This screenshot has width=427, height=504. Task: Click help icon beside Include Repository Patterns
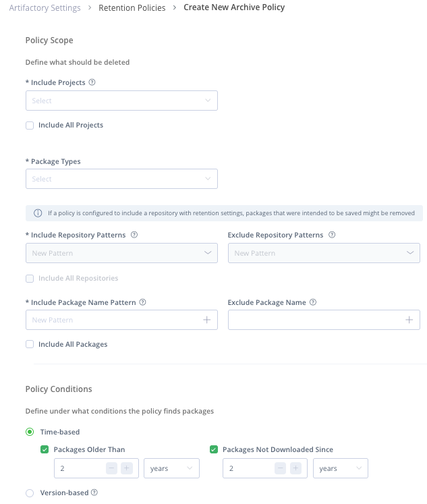(x=134, y=235)
